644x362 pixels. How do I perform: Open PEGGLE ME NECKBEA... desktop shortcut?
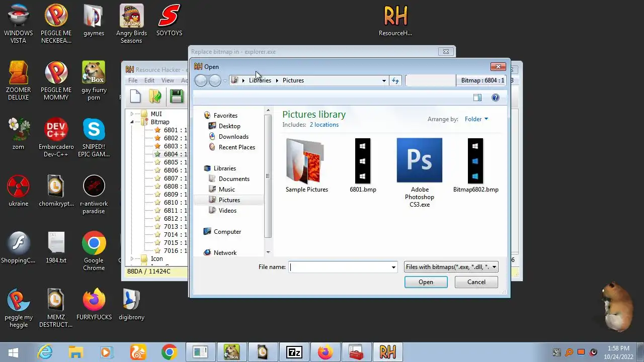tap(56, 24)
